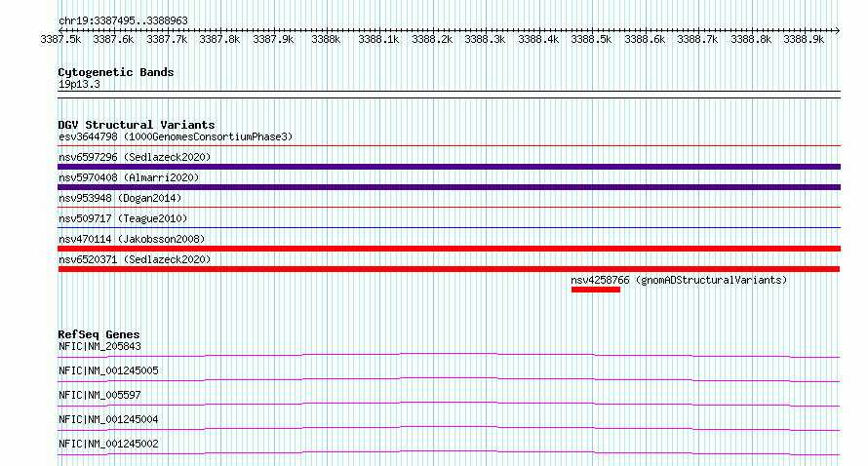Click the magenta NM_001245004 gene line
The width and height of the screenshot is (868, 466).
[x=449, y=428]
